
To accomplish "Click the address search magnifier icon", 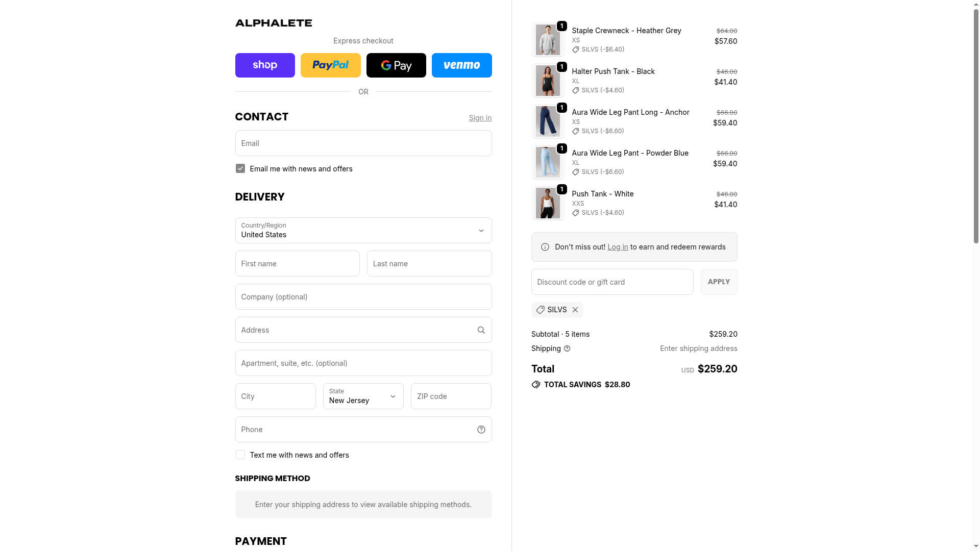I will click(x=481, y=330).
